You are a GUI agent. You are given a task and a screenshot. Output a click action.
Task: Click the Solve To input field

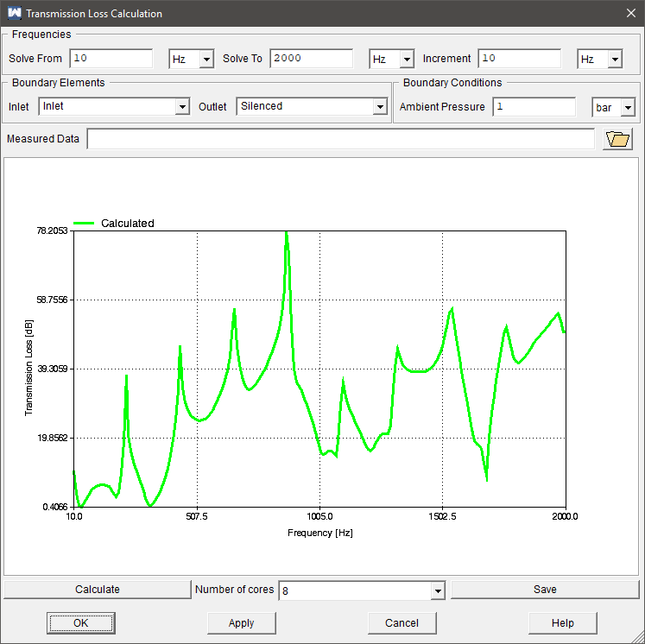312,59
